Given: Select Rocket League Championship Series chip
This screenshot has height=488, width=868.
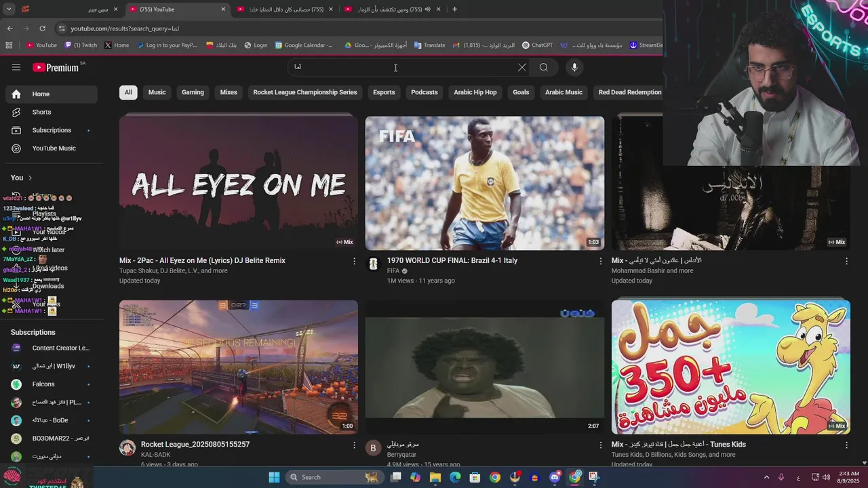Looking at the screenshot, I should tap(305, 92).
